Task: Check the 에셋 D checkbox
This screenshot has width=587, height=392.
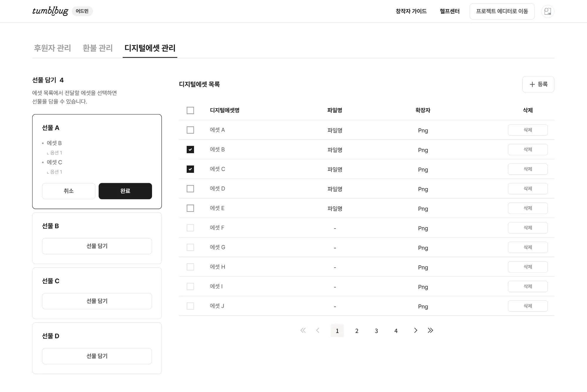Action: pos(190,189)
